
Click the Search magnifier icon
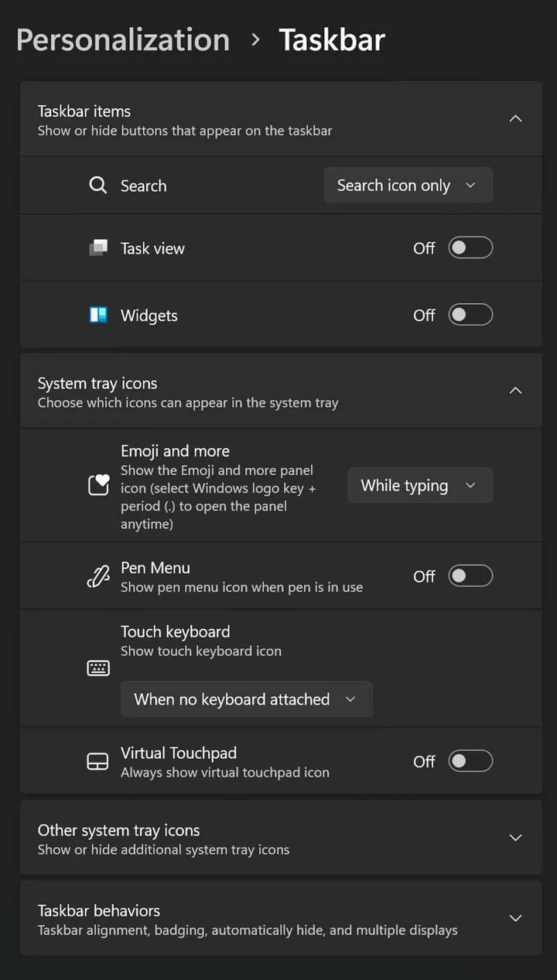click(97, 185)
